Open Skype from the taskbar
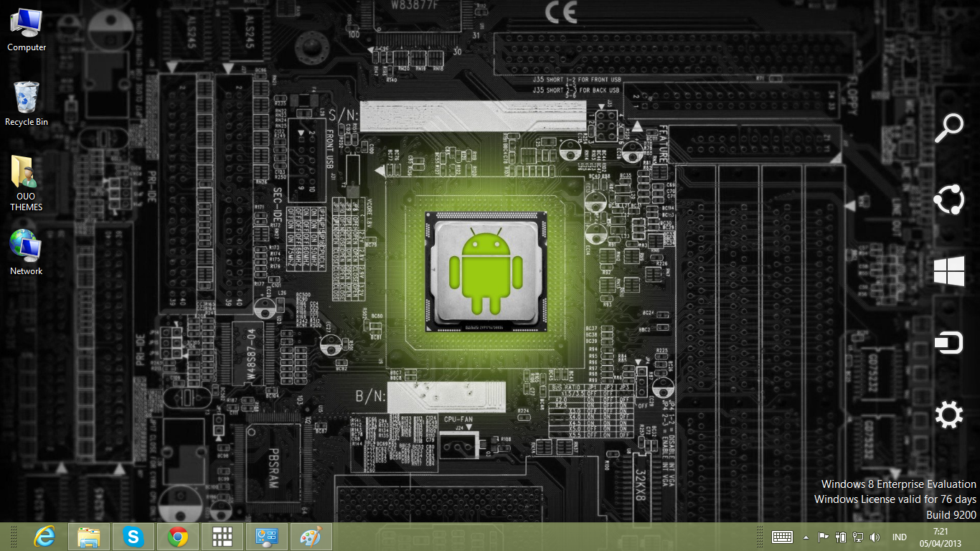 (x=133, y=537)
